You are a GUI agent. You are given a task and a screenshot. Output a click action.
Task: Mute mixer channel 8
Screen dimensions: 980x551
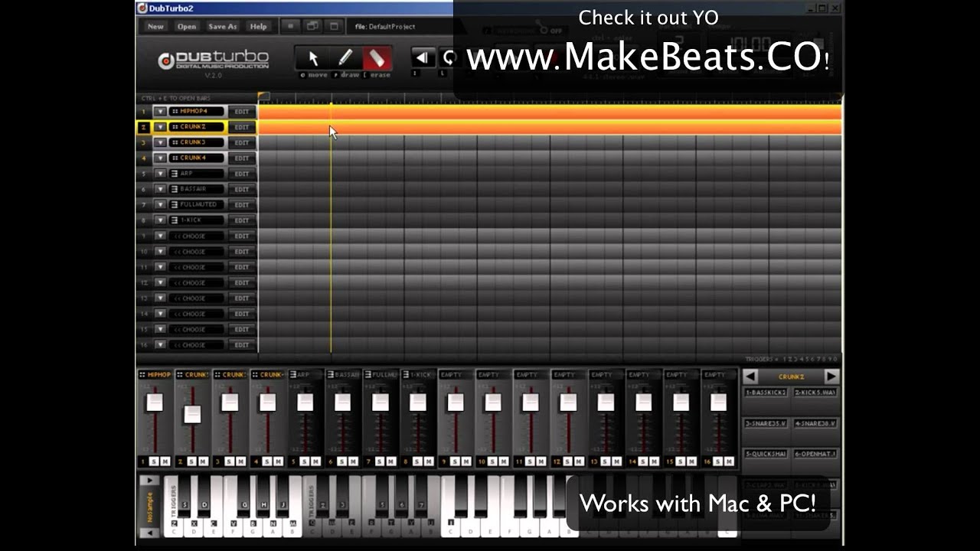[427, 461]
